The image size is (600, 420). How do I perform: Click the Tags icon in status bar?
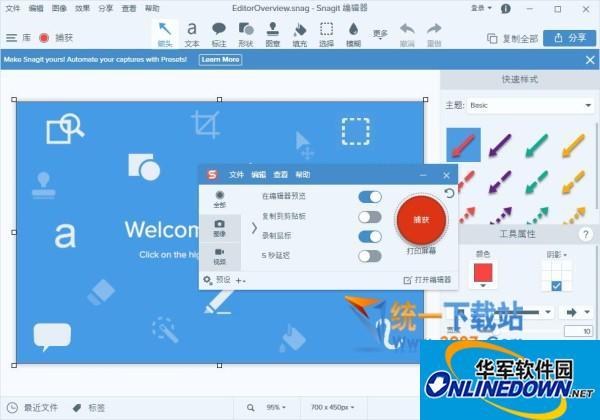[x=77, y=408]
